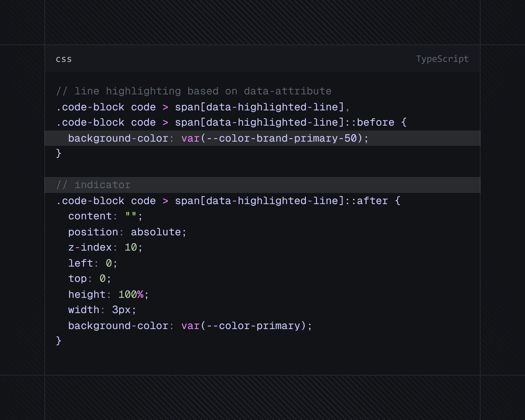
Task: Click the 'height: 100%;' line
Action: 108,294
